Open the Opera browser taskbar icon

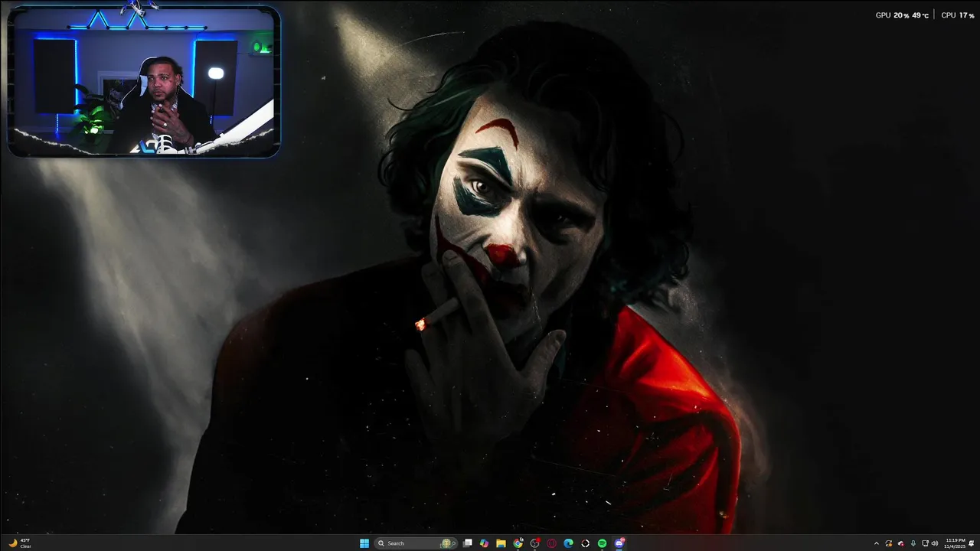(551, 543)
